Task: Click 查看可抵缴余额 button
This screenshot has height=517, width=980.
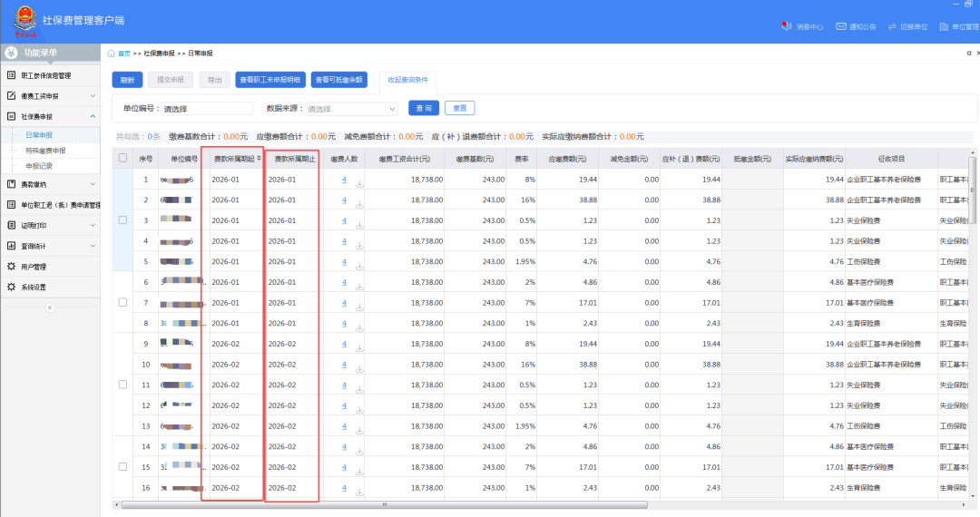Action: (x=338, y=79)
